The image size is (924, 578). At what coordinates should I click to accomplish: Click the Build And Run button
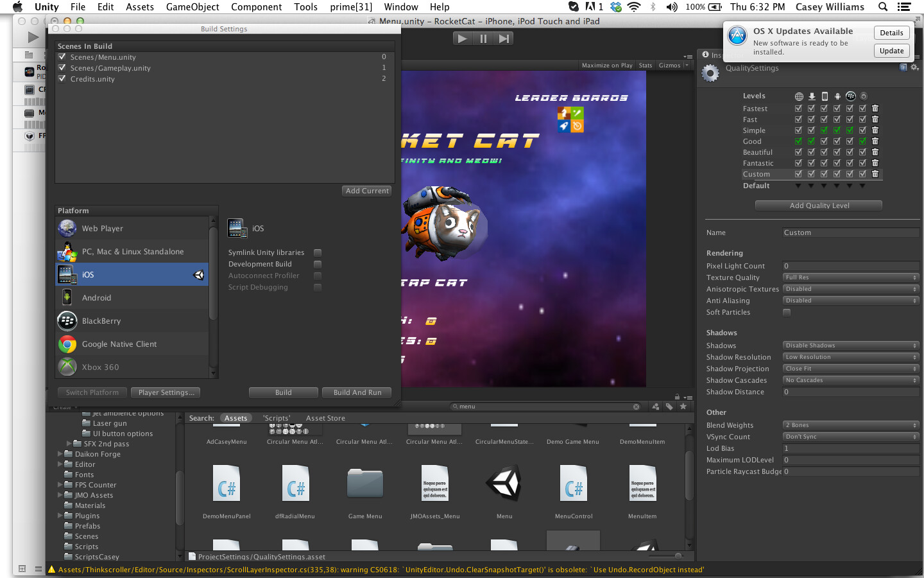(357, 392)
